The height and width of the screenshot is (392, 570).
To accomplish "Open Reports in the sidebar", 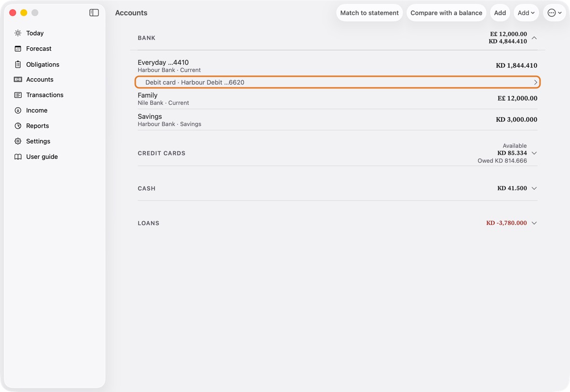I will tap(38, 126).
